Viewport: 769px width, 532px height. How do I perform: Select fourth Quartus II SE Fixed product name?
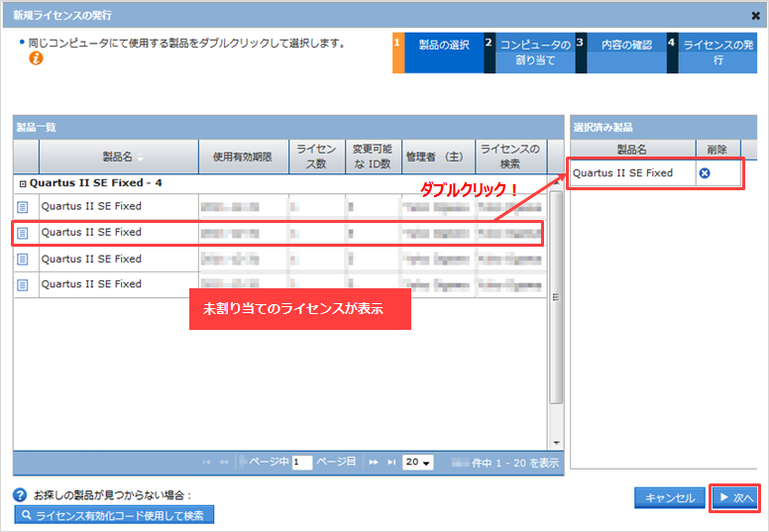[x=91, y=284]
